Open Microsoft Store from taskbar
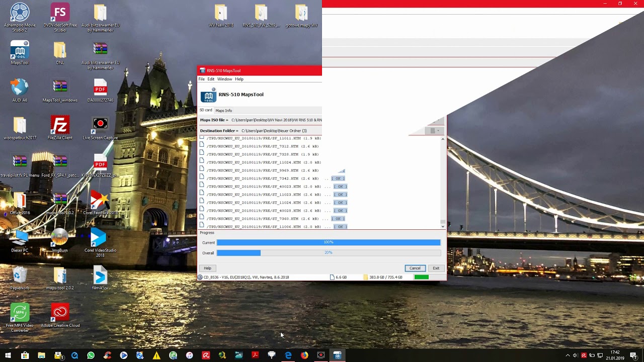This screenshot has width=644, height=362. click(25, 355)
